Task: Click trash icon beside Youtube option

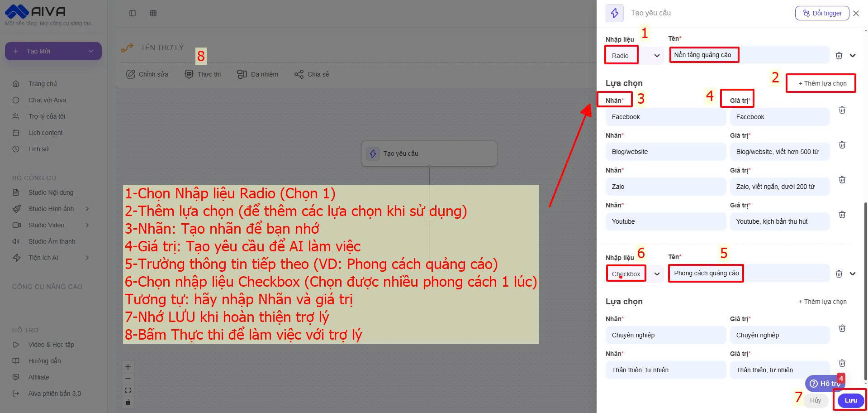Action: [842, 215]
